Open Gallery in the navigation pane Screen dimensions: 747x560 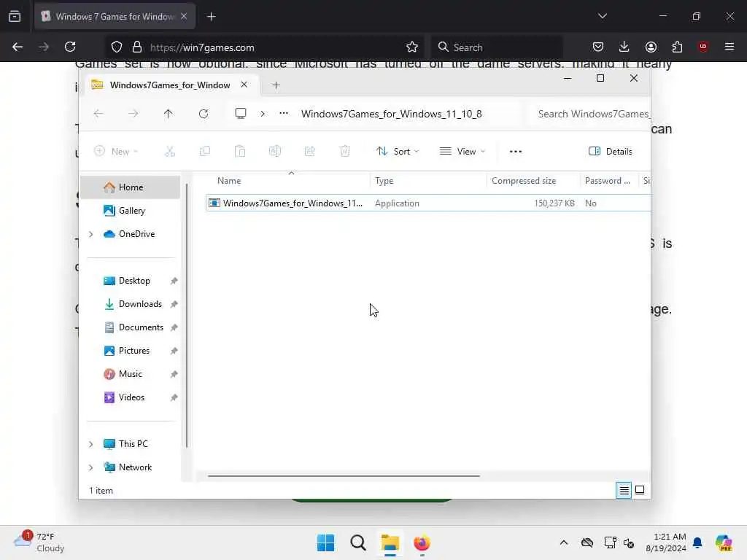(x=131, y=211)
